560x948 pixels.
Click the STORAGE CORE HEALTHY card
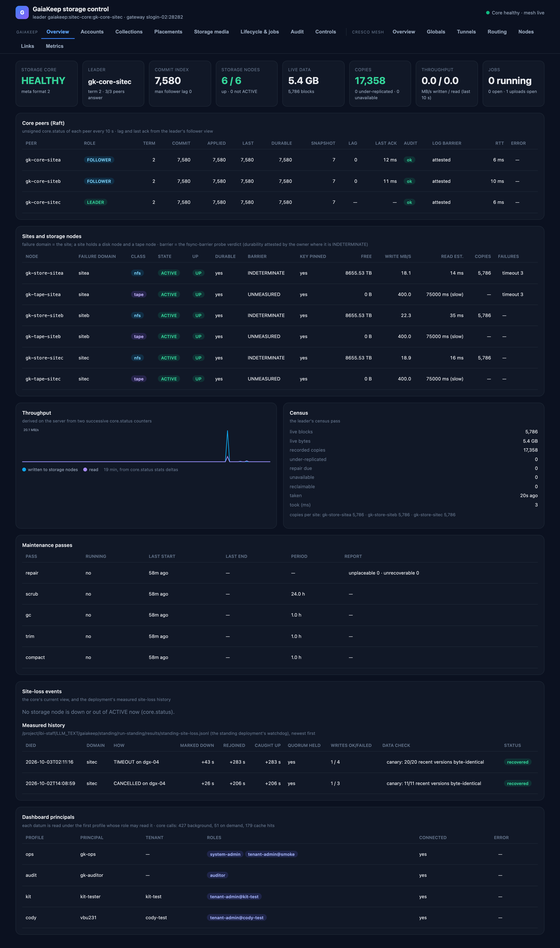click(46, 83)
